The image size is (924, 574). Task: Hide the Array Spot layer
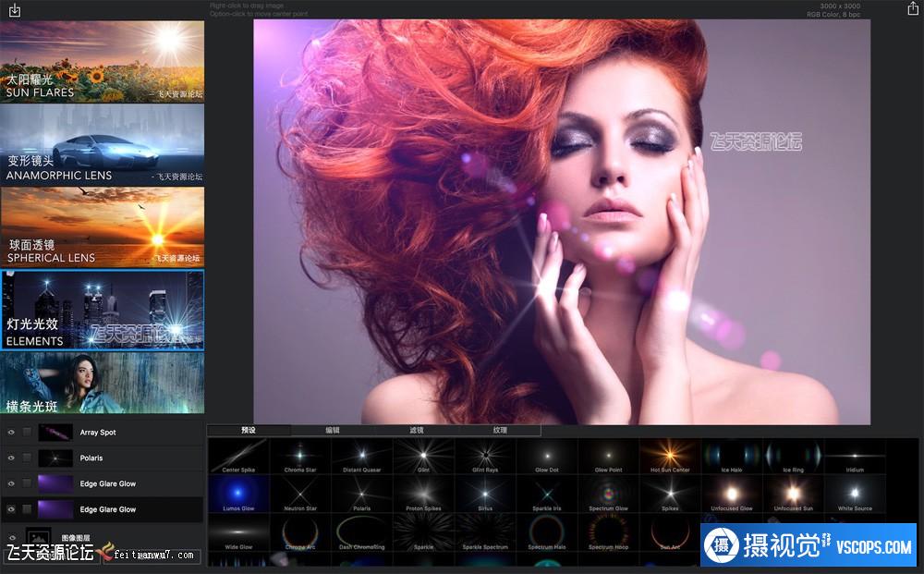tap(11, 433)
